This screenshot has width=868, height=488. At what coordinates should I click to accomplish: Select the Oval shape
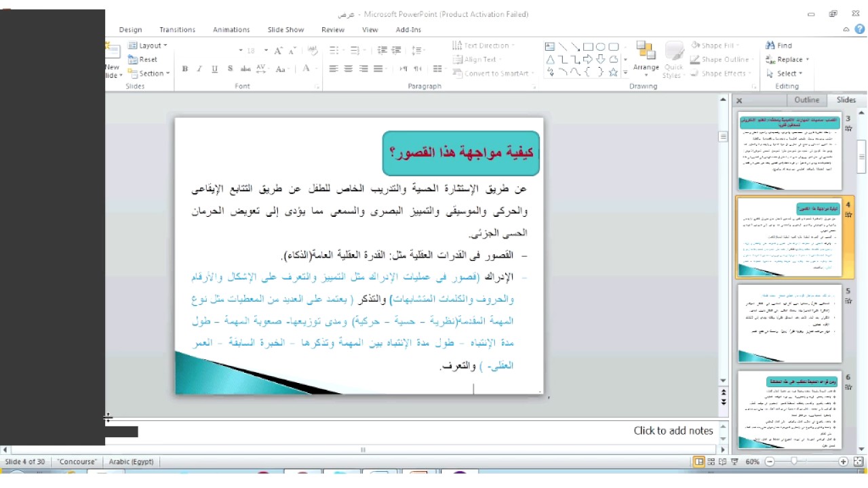click(x=601, y=47)
